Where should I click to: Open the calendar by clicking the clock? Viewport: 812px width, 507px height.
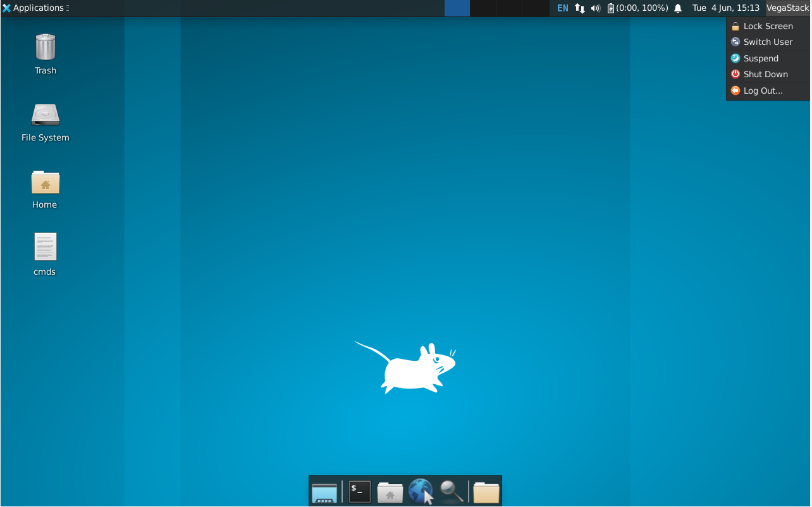click(727, 8)
